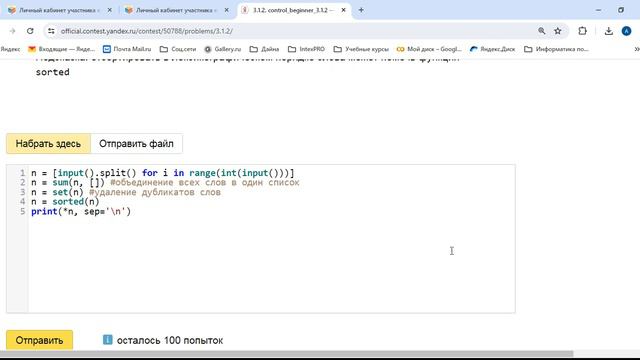Open the Gallery.ru bookmark
Viewport: 640px width, 360px height.
pos(222,49)
